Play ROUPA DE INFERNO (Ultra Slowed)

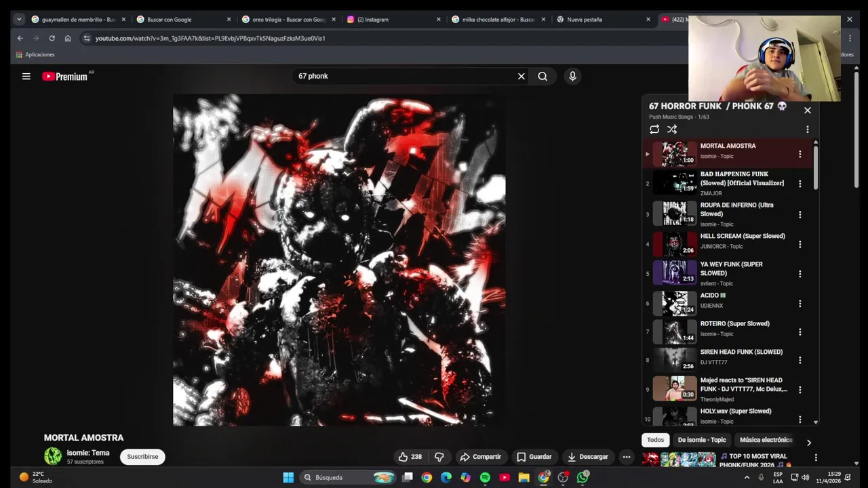[736, 209]
